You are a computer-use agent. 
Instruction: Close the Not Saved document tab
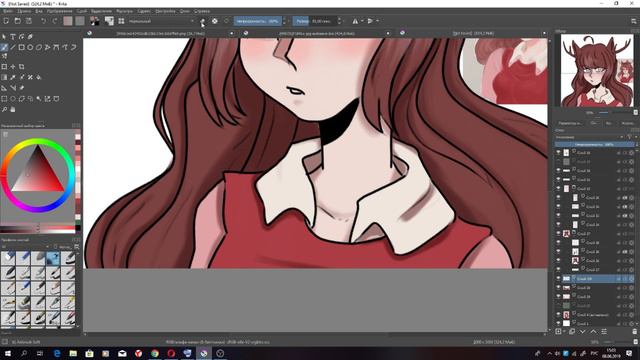click(544, 33)
